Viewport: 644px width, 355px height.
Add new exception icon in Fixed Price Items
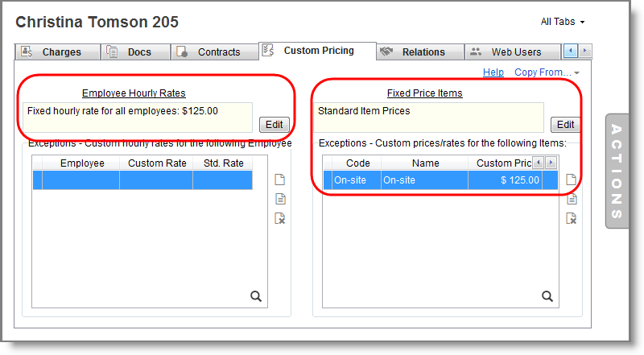point(571,180)
